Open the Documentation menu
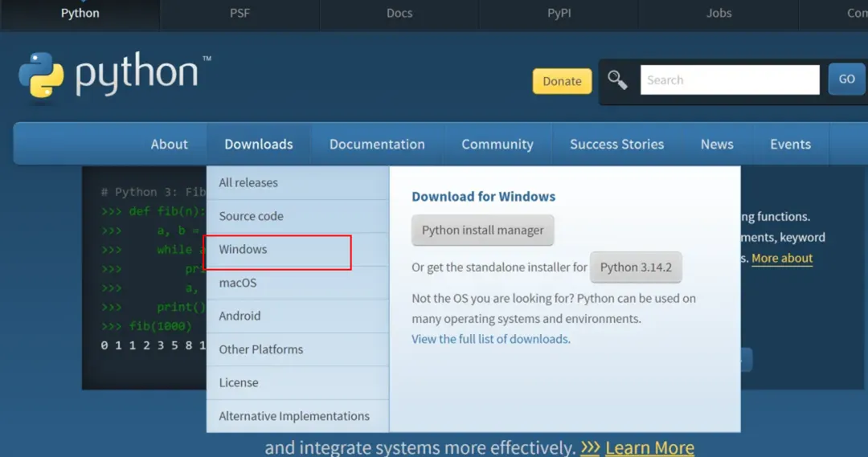This screenshot has height=457, width=868. point(377,144)
